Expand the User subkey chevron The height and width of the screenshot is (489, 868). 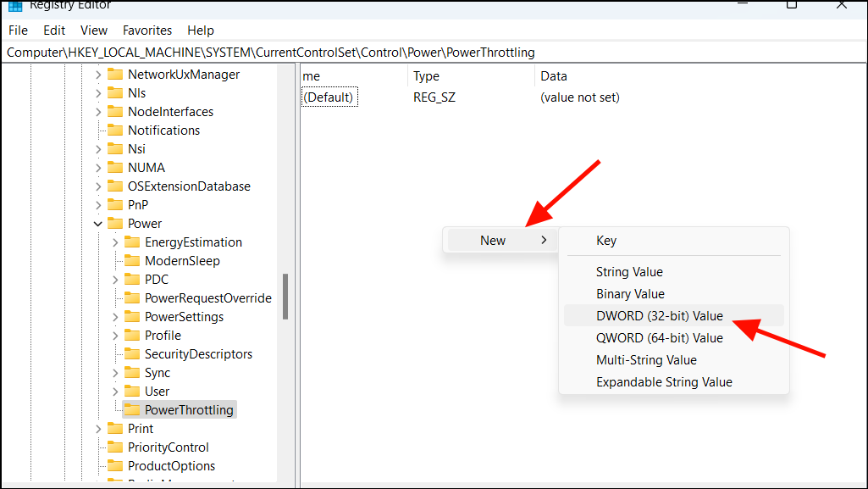pos(115,392)
